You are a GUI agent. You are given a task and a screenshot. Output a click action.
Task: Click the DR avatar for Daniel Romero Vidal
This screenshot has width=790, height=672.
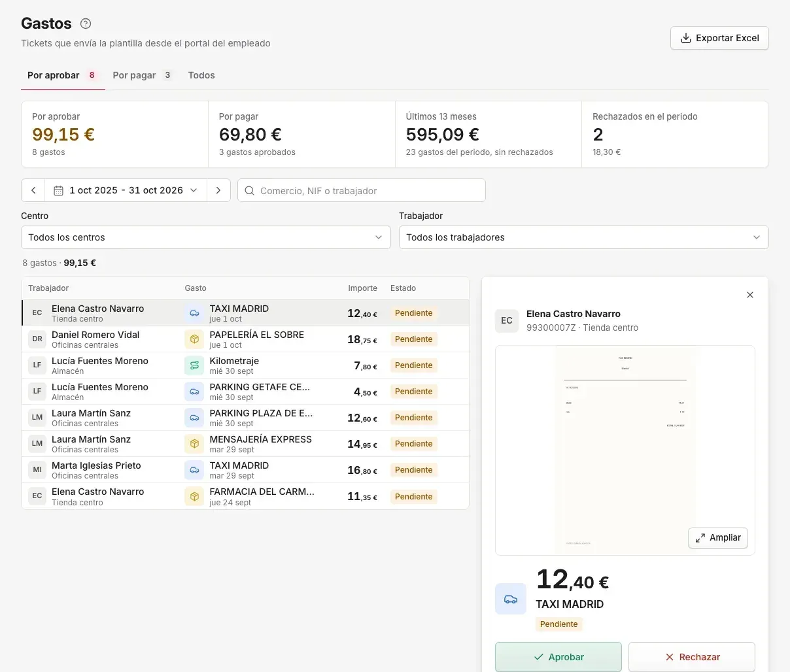pyautogui.click(x=37, y=339)
